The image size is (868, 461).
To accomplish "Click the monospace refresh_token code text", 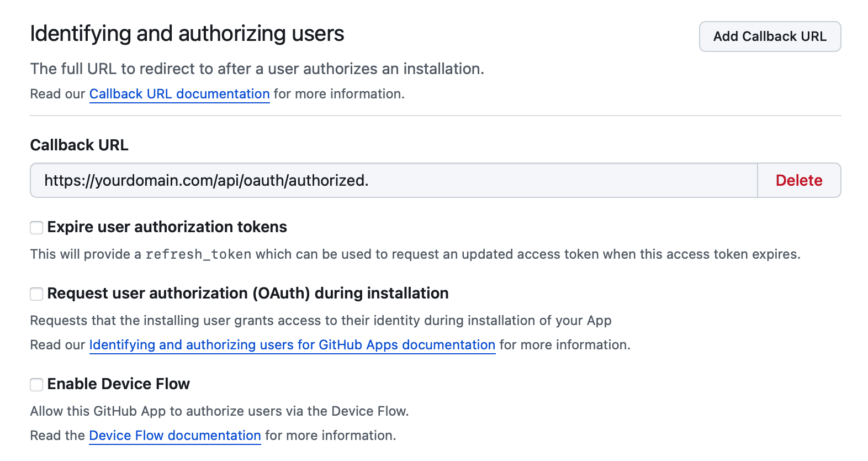I will tap(198, 254).
